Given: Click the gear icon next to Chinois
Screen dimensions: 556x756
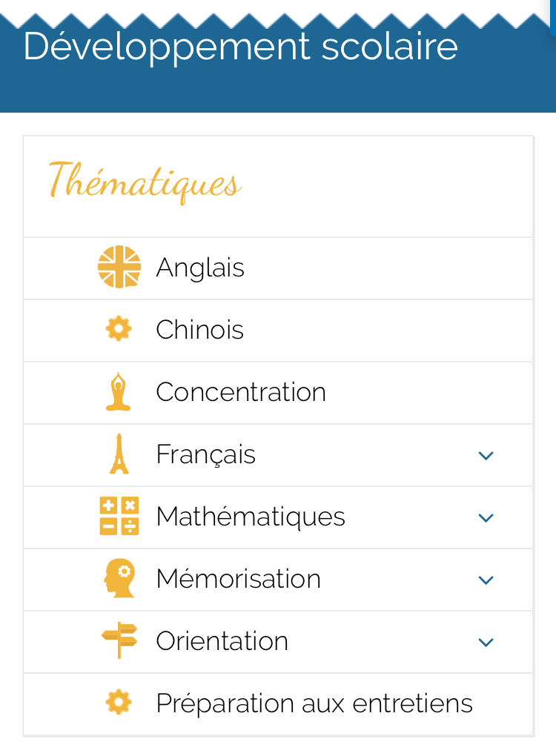Looking at the screenshot, I should pos(119,329).
